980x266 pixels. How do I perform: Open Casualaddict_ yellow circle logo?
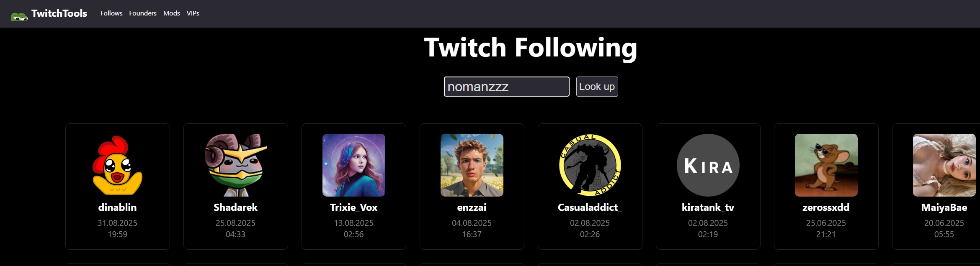(590, 165)
